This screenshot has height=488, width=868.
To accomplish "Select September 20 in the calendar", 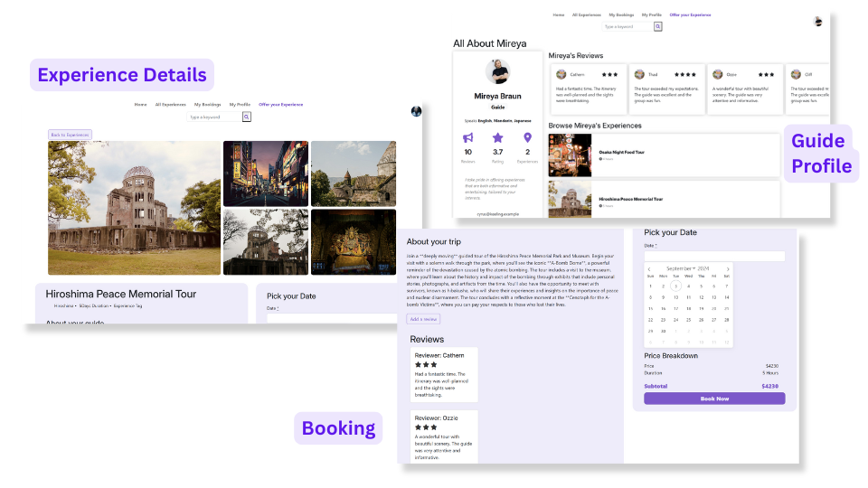I will click(714, 309).
